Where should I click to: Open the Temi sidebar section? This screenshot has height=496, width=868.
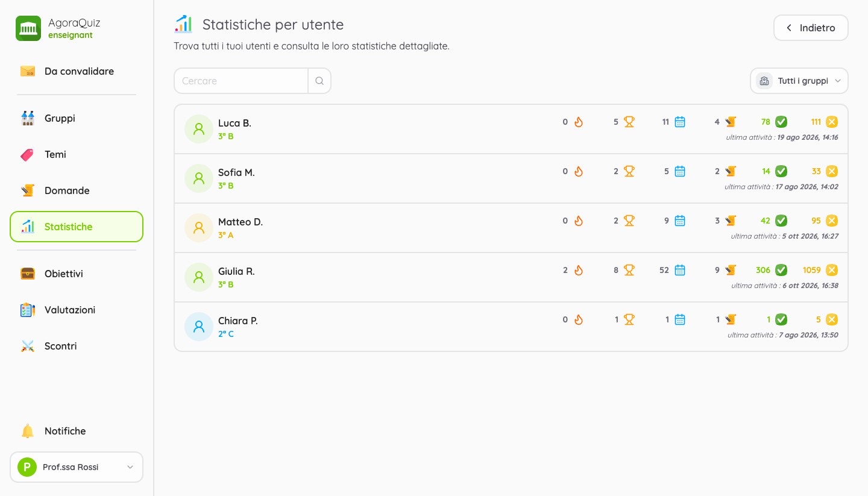tap(77, 154)
